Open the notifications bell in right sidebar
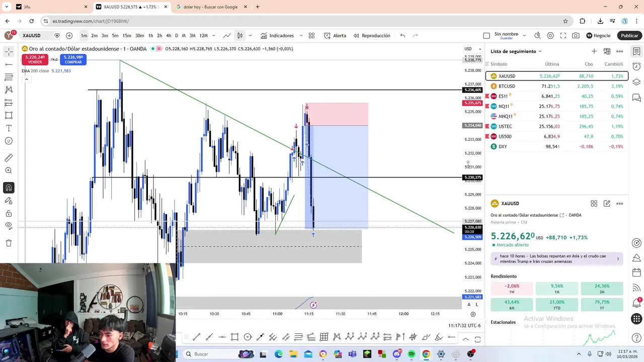The image size is (644, 362). pyautogui.click(x=636, y=303)
